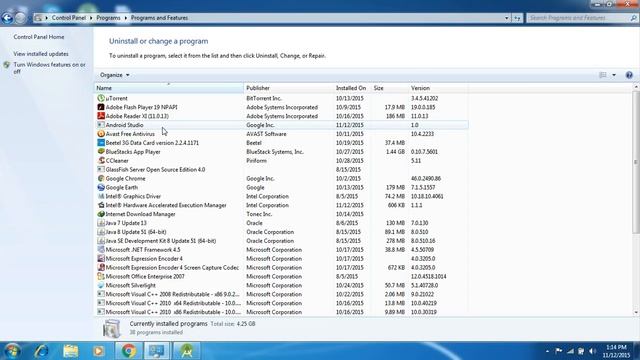This screenshot has width=640, height=360.
Task: Select the Java 7 Update 13 icon
Action: pyautogui.click(x=101, y=223)
